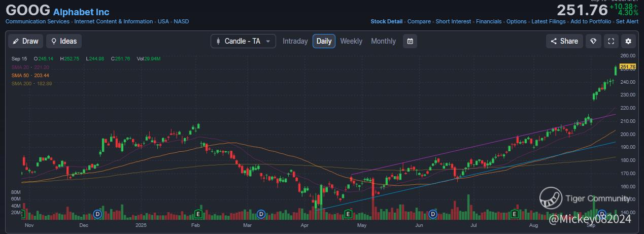
Task: Switch to the Weekly timeframe
Action: point(351,41)
